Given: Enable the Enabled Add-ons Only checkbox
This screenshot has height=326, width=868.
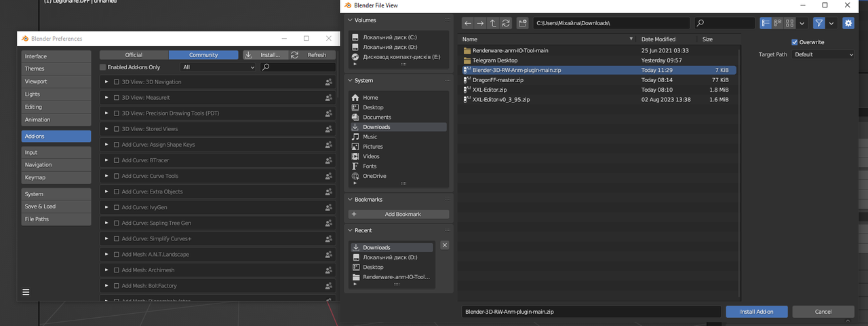Looking at the screenshot, I should [103, 67].
